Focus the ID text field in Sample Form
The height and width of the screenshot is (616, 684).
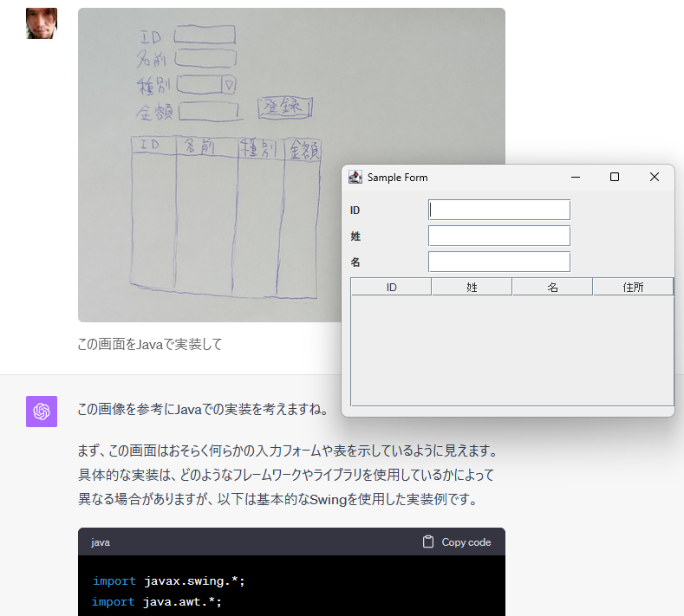pos(499,211)
